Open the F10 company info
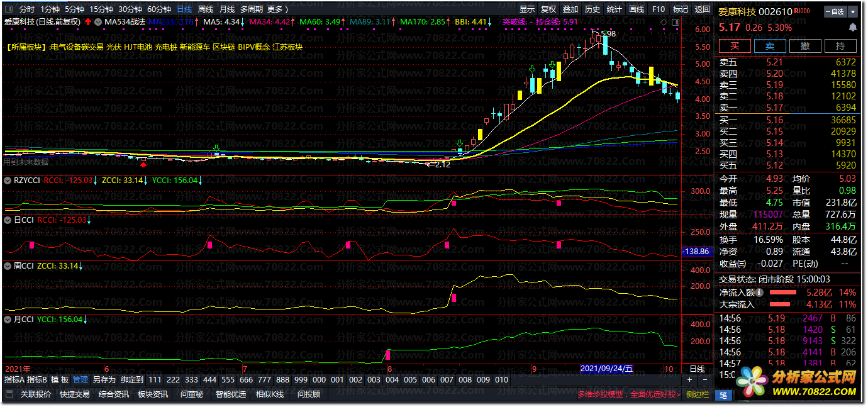Image resolution: width=868 pixels, height=407 pixels. [x=659, y=9]
